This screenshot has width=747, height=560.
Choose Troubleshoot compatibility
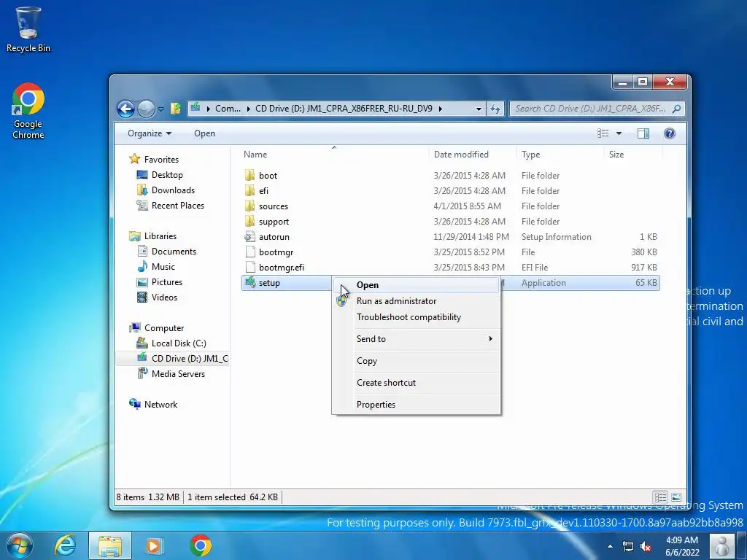[416, 317]
